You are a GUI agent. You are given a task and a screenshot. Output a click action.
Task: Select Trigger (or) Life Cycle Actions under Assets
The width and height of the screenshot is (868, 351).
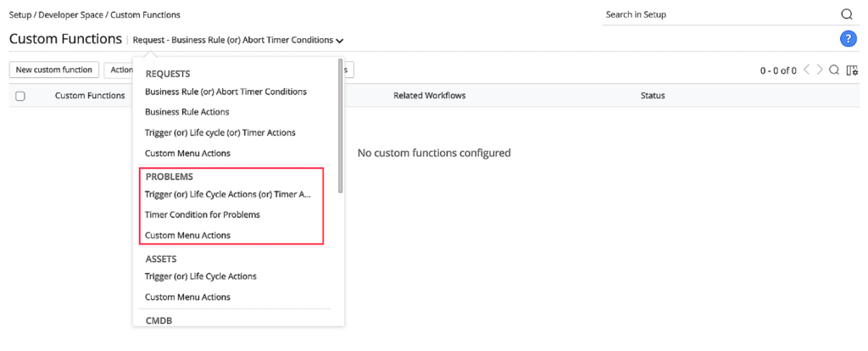200,276
